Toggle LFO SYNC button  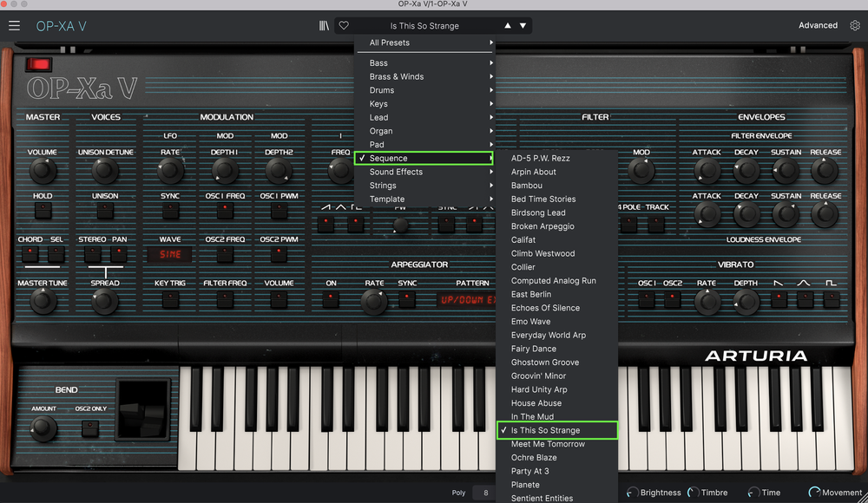pos(170,210)
